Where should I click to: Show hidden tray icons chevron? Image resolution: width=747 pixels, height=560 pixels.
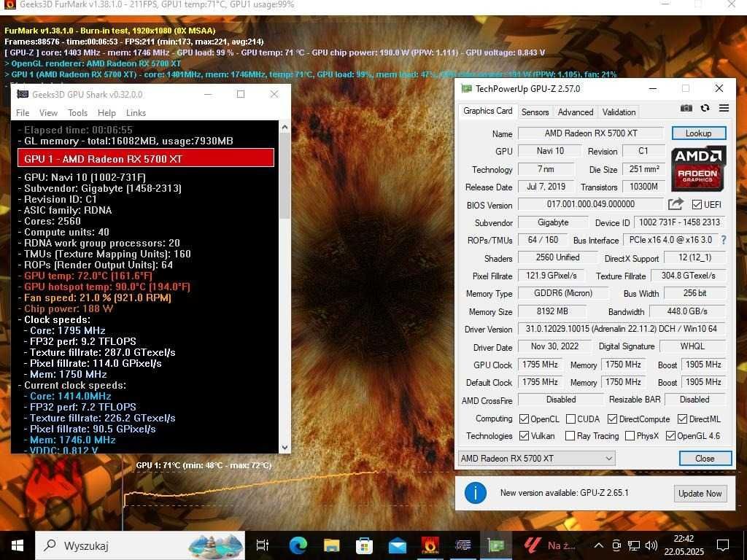599,545
